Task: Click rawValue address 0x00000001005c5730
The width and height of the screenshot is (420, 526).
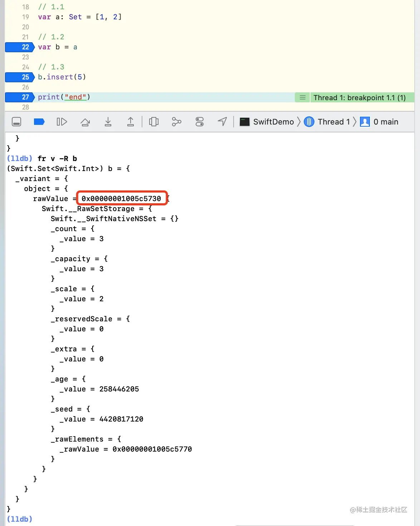Action: click(x=121, y=199)
